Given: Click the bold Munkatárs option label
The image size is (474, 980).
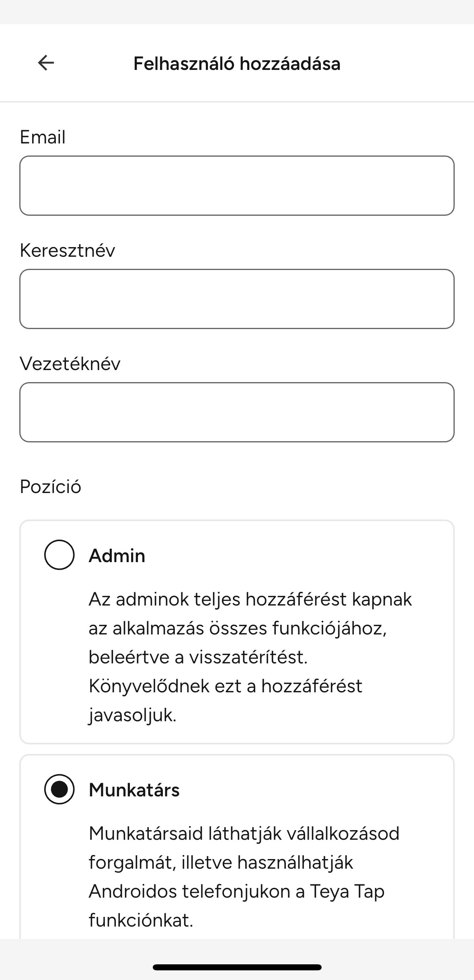Looking at the screenshot, I should [x=134, y=790].
